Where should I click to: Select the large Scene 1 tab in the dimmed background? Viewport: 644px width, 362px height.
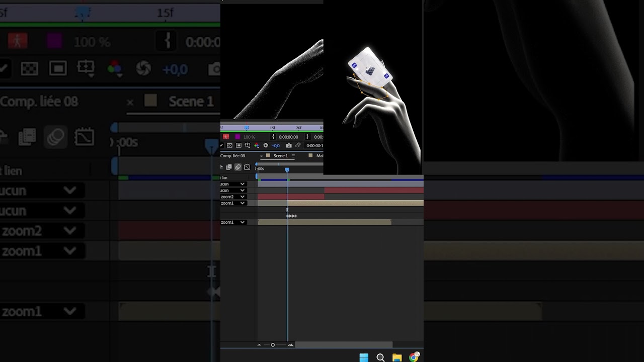pyautogui.click(x=191, y=102)
